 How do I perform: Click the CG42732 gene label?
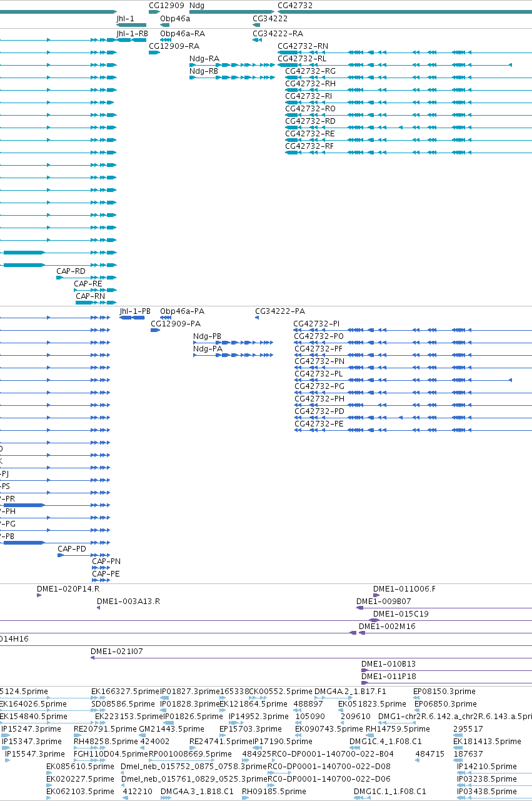click(295, 5)
